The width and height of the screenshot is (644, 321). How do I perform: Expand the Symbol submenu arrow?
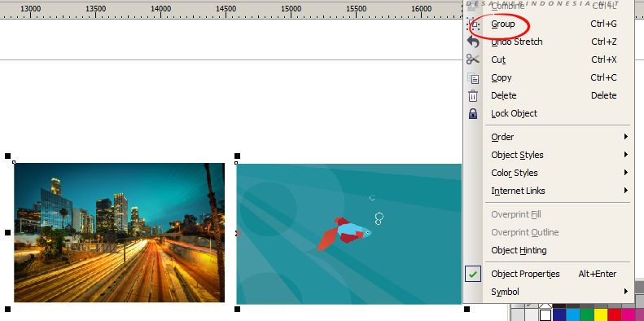(625, 292)
